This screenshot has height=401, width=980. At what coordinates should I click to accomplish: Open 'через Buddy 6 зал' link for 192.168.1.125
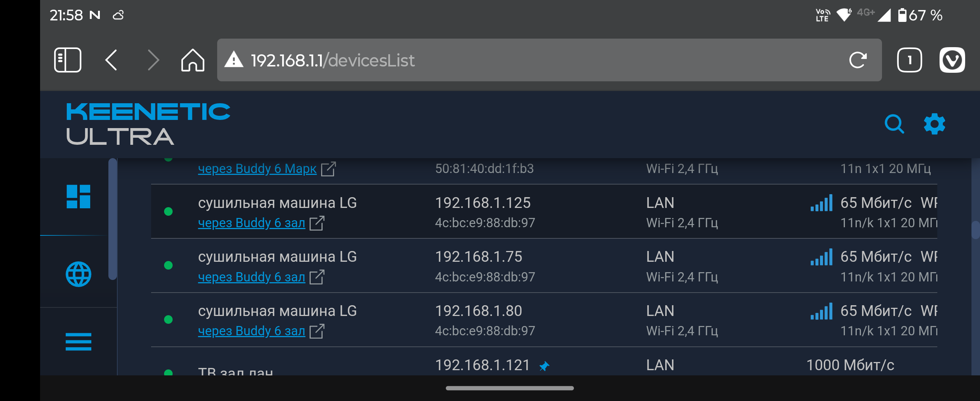(251, 223)
